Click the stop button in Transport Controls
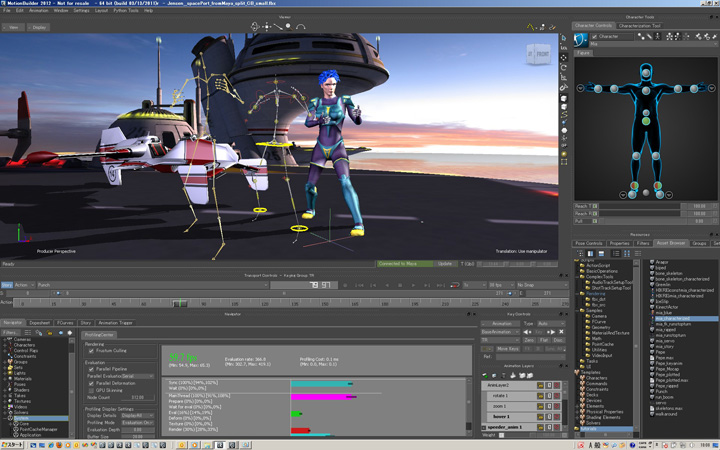The height and width of the screenshot is (450, 720). [400, 285]
